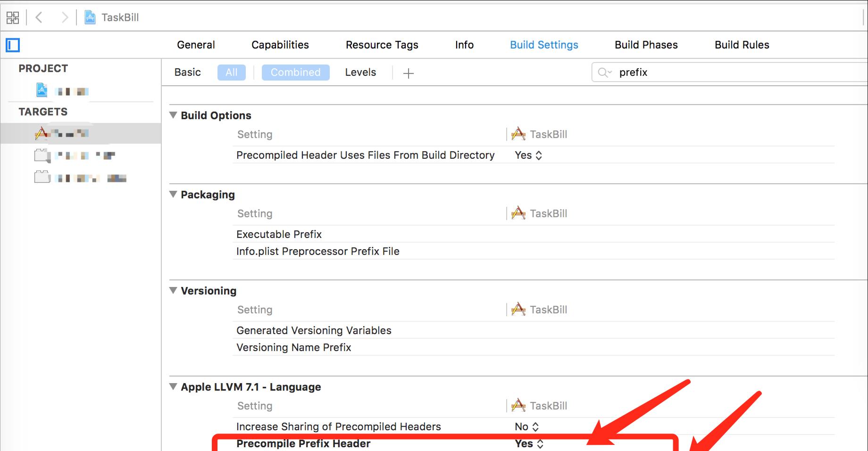Screen dimensions: 868x451
Task: Click TaskBill column header in Packaging
Action: (x=539, y=213)
